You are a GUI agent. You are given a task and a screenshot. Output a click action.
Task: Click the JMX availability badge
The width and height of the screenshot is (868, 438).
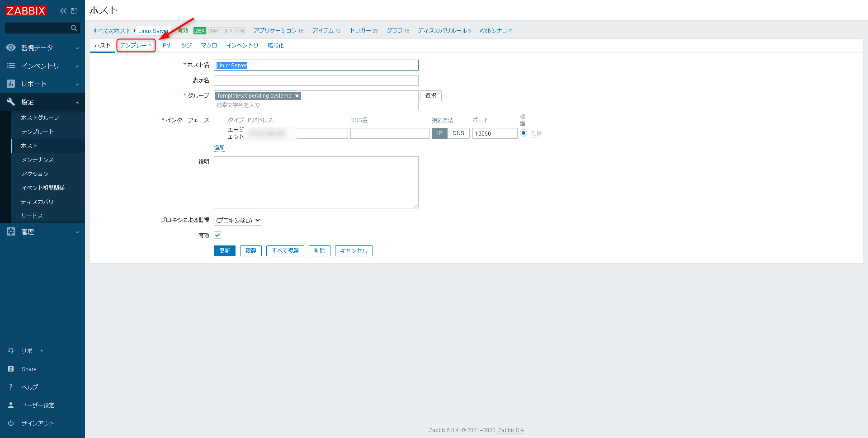click(228, 31)
